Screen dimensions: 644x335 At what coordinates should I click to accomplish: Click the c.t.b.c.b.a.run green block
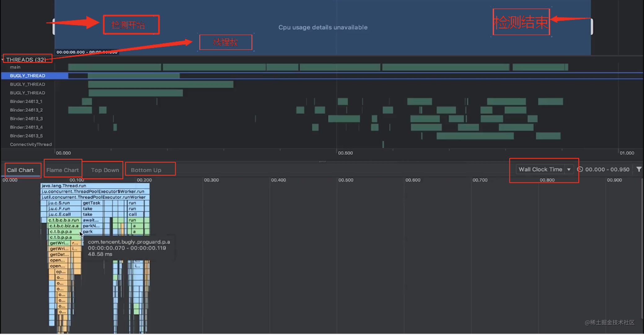point(64,220)
